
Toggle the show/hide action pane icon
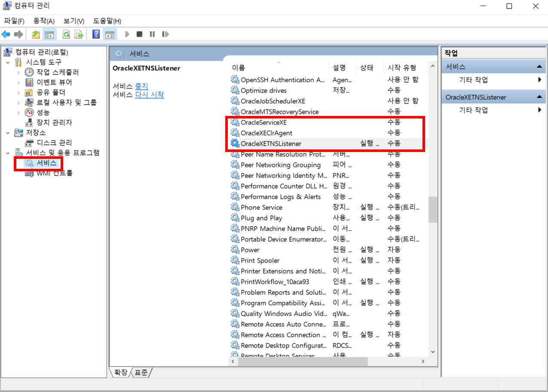[109, 34]
